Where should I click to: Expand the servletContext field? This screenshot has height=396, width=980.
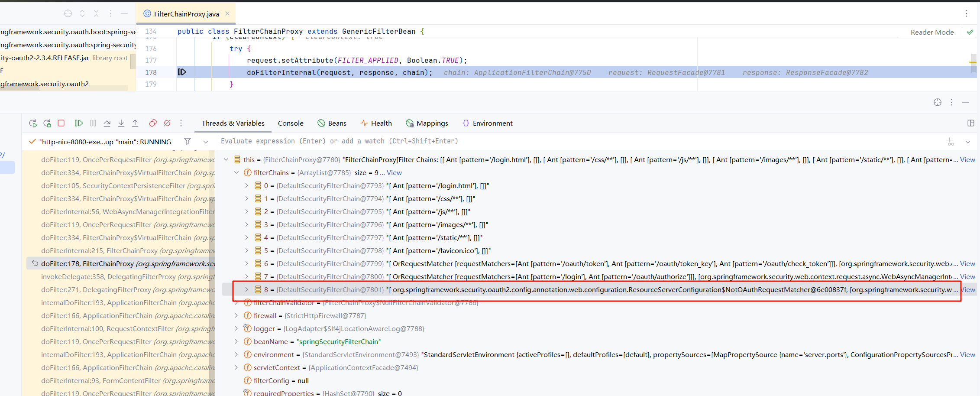[236, 367]
